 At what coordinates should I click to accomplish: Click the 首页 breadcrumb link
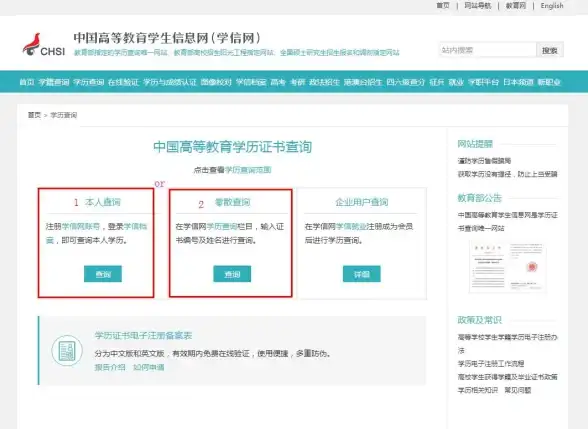click(x=34, y=115)
